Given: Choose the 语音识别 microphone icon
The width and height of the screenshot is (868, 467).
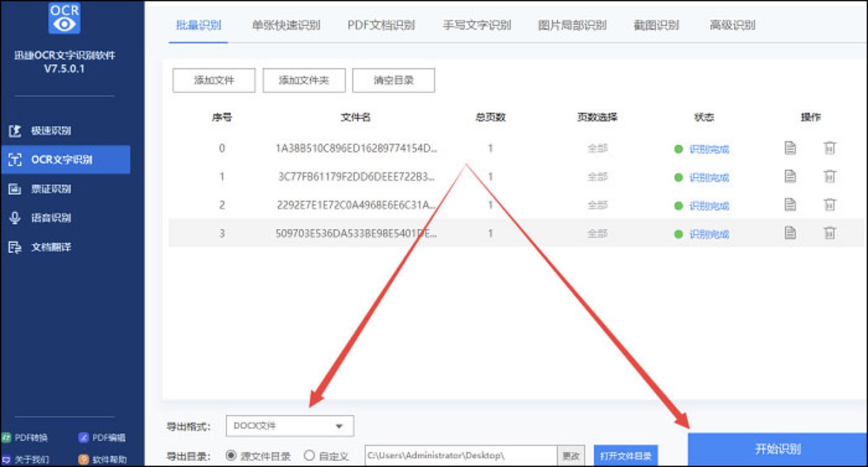Looking at the screenshot, I should (14, 218).
